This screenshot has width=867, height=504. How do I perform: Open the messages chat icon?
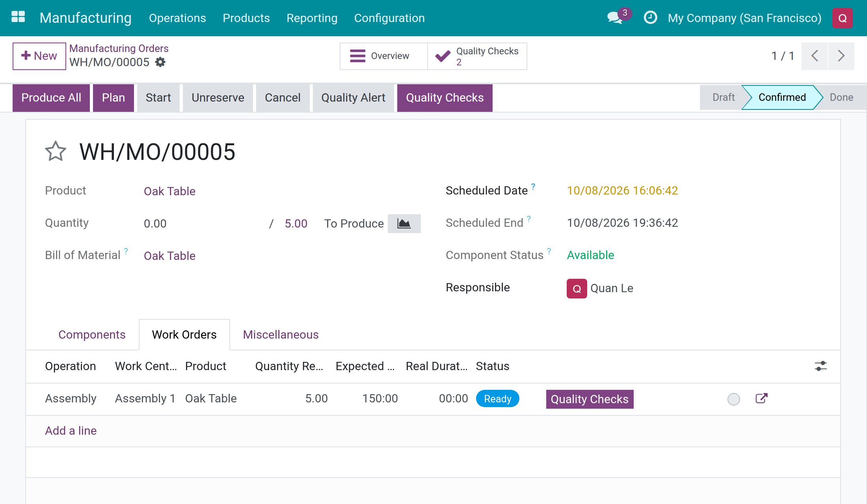tap(616, 18)
